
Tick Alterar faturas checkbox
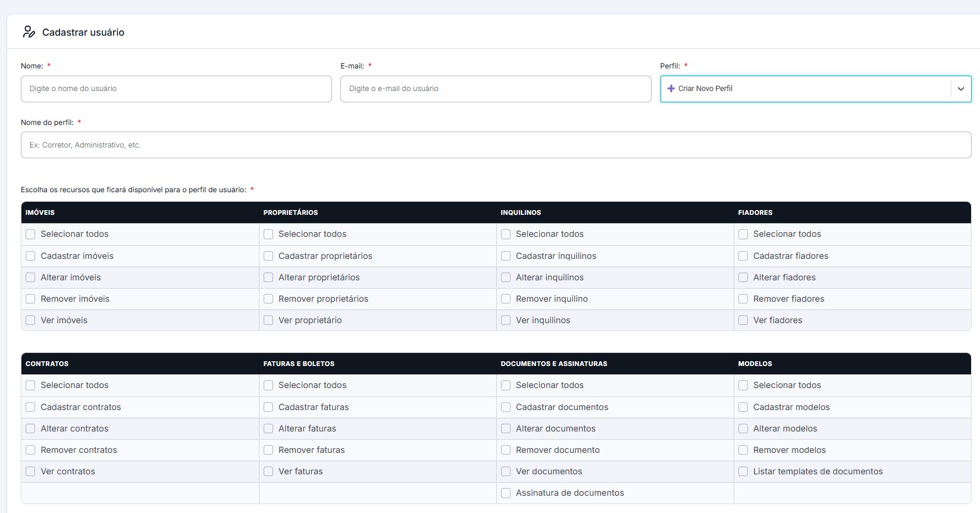[268, 428]
